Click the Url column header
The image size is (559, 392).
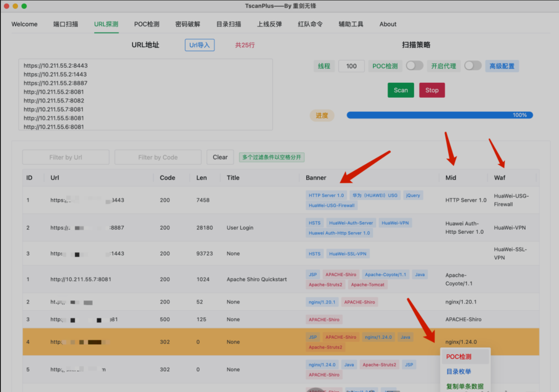pos(55,178)
